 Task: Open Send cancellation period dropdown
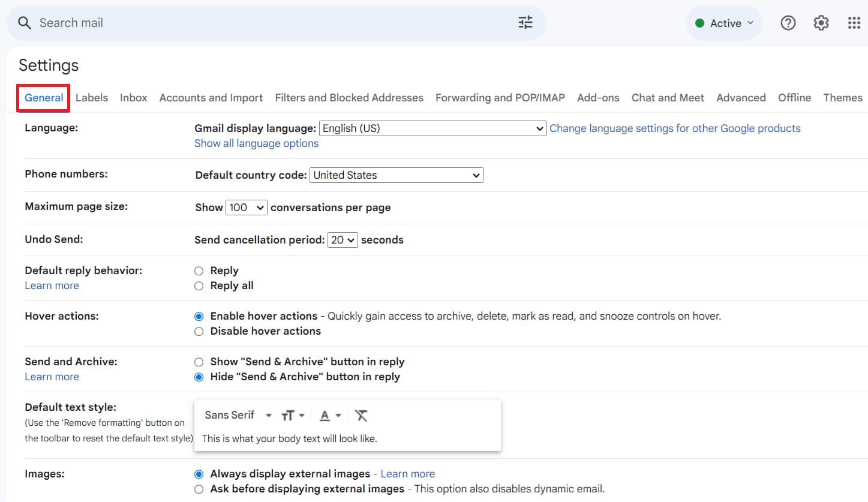[x=343, y=240]
